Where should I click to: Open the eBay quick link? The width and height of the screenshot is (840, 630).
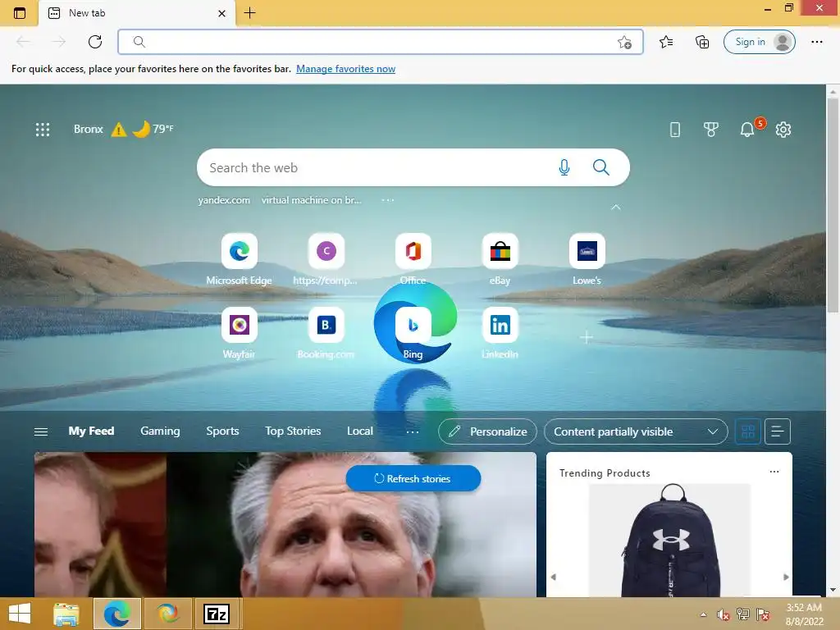500,259
